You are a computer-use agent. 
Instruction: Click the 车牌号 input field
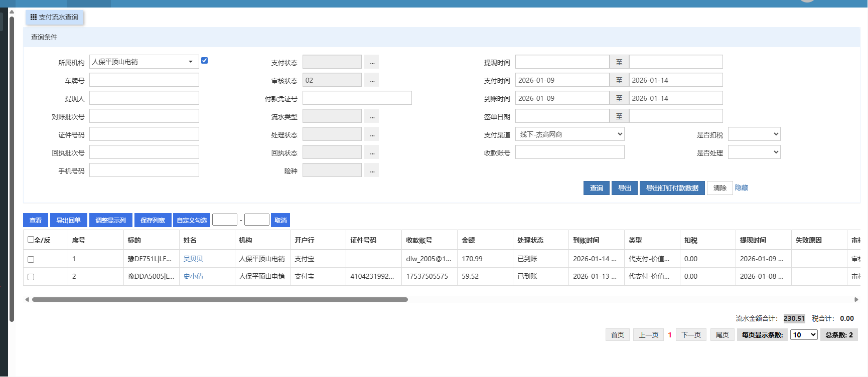click(x=144, y=80)
